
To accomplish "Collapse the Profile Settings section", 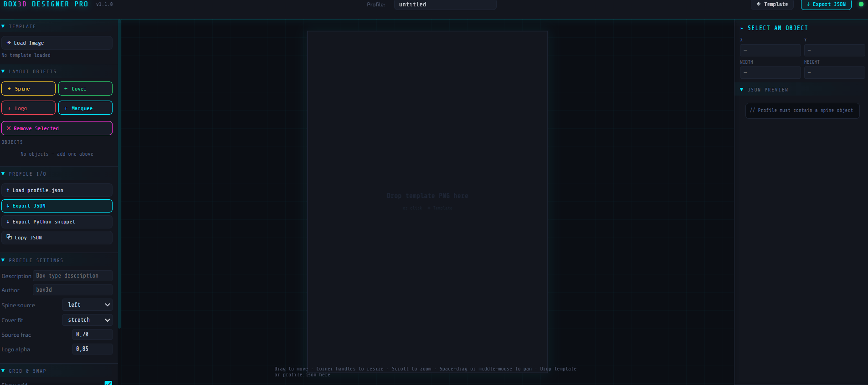I will (4, 260).
